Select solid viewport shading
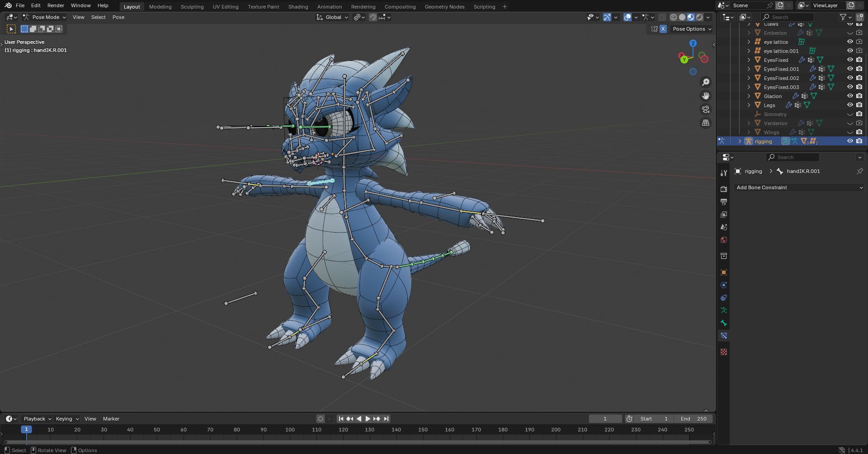868x454 pixels. [x=682, y=17]
